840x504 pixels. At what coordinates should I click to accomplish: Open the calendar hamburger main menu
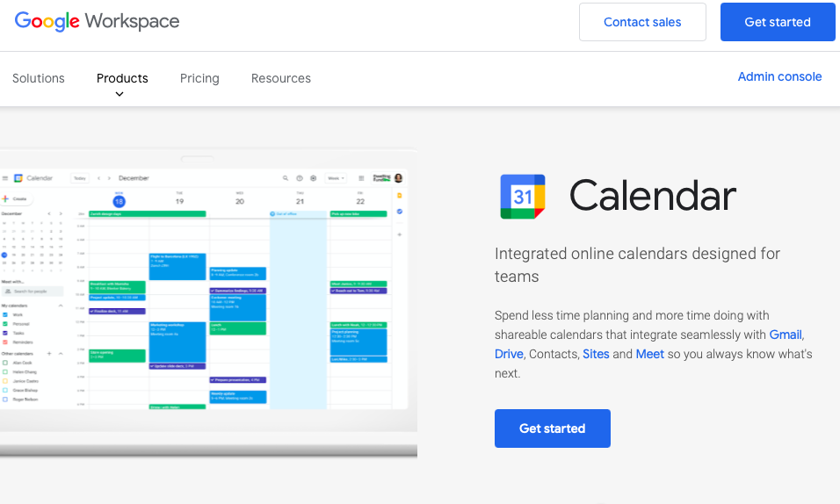pos(5,178)
